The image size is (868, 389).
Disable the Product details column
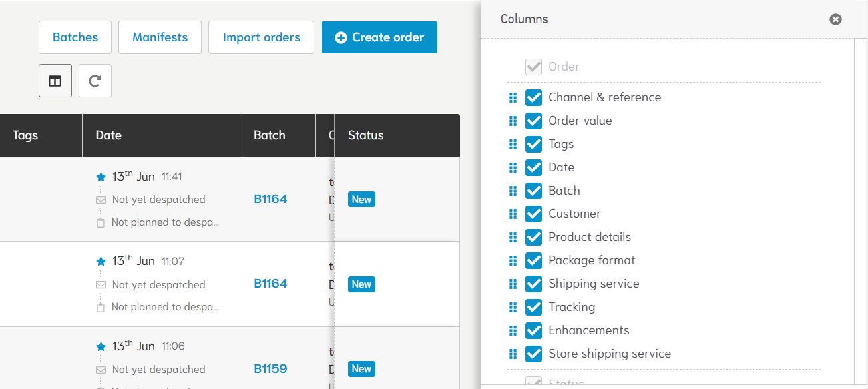click(533, 238)
